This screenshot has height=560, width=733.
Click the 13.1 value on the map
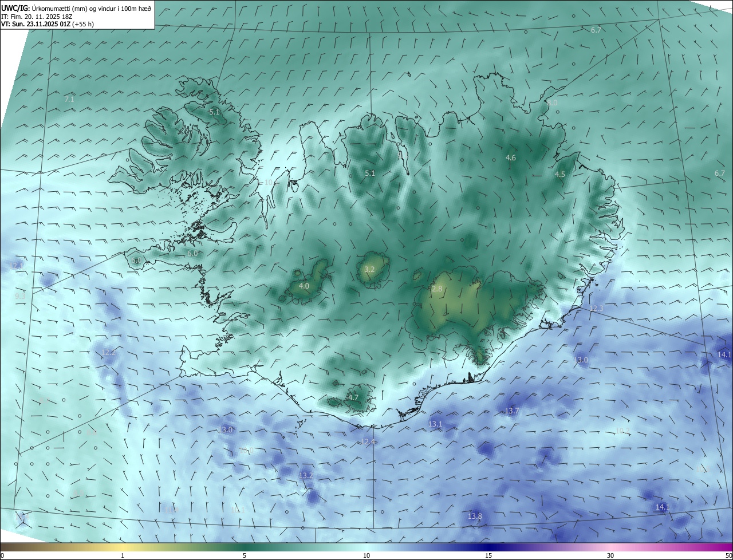435,424
